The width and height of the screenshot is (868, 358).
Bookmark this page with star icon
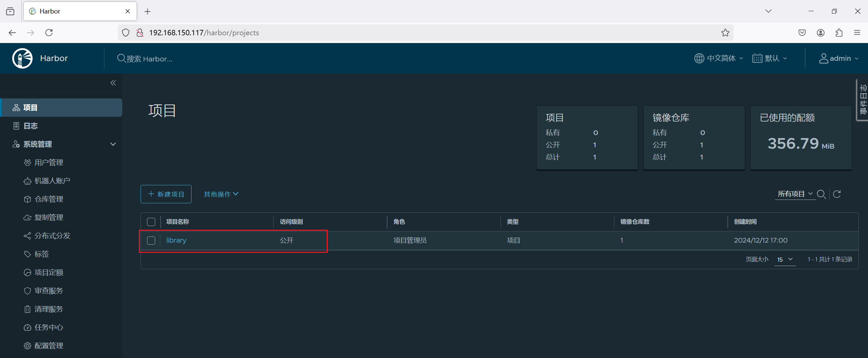click(x=725, y=33)
